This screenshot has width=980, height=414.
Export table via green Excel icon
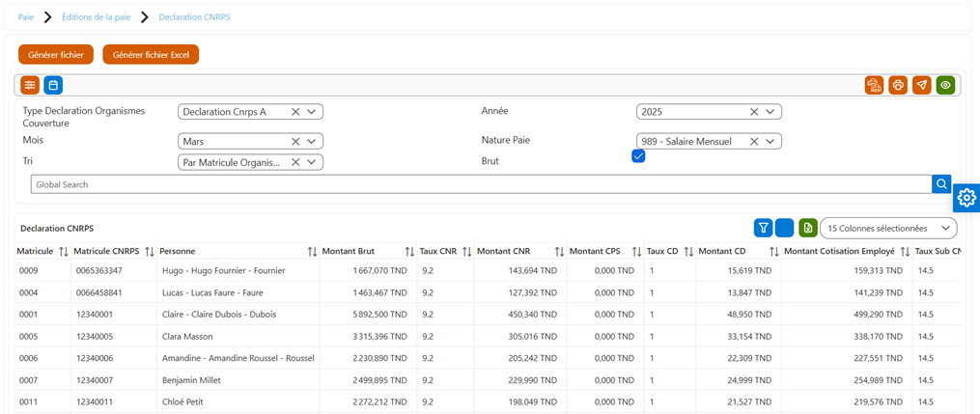click(807, 228)
